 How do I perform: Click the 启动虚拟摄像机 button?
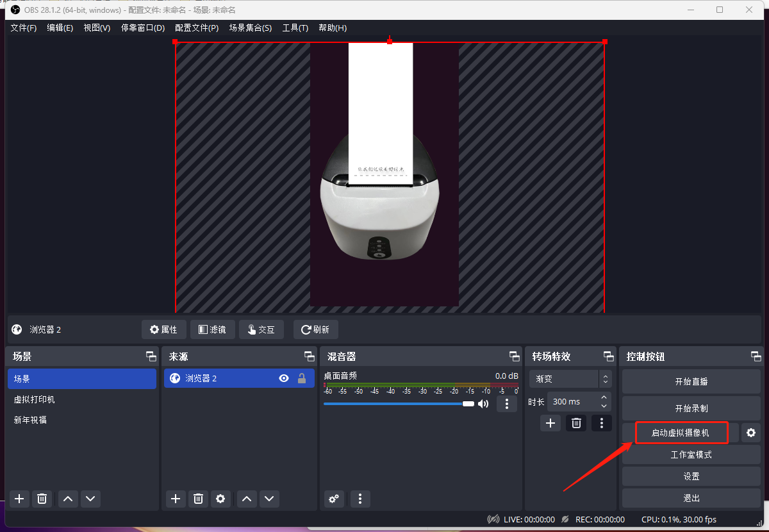tap(681, 433)
